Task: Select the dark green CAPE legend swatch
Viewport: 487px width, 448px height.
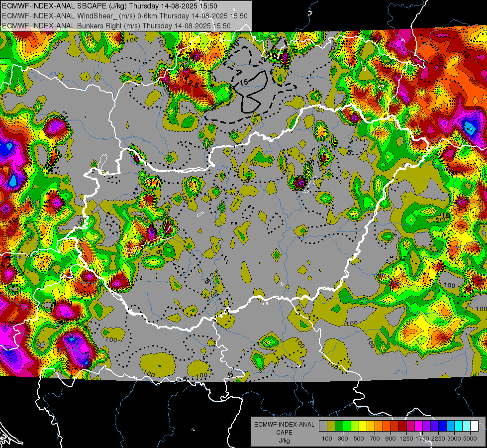Action: point(339,426)
